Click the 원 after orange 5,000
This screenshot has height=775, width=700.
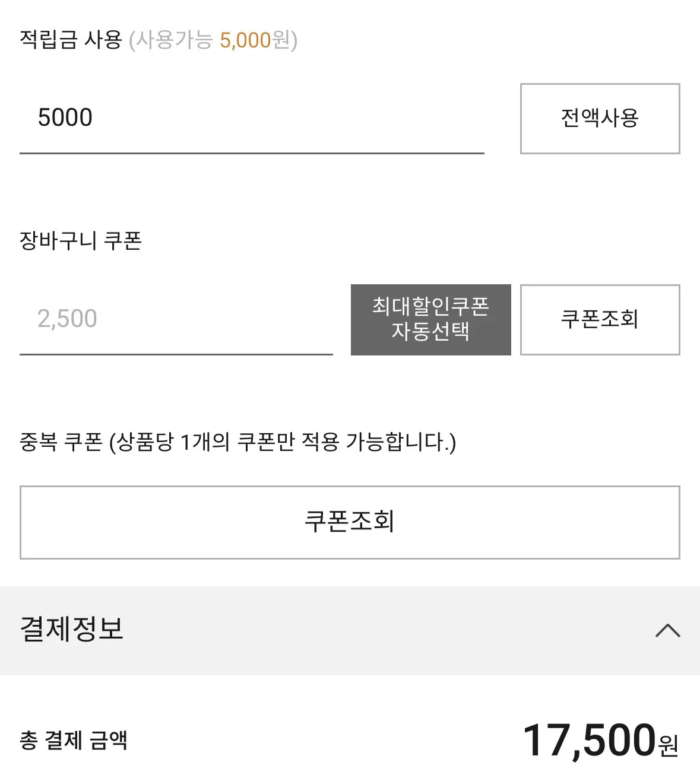coord(280,40)
